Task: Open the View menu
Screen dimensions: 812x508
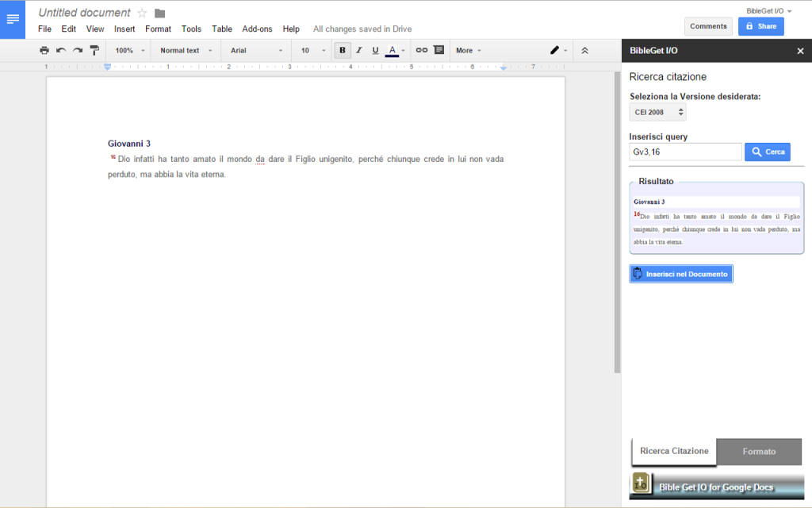Action: pyautogui.click(x=95, y=29)
